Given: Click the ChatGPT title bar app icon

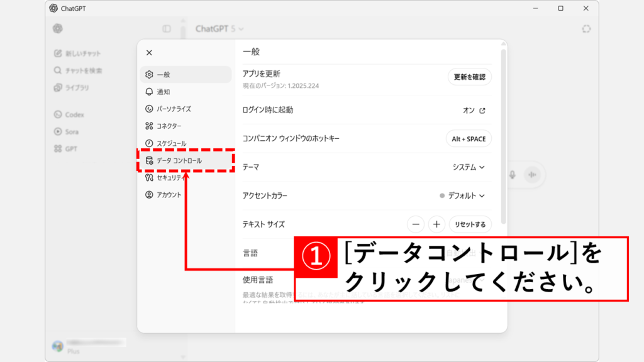Looking at the screenshot, I should coord(53,8).
